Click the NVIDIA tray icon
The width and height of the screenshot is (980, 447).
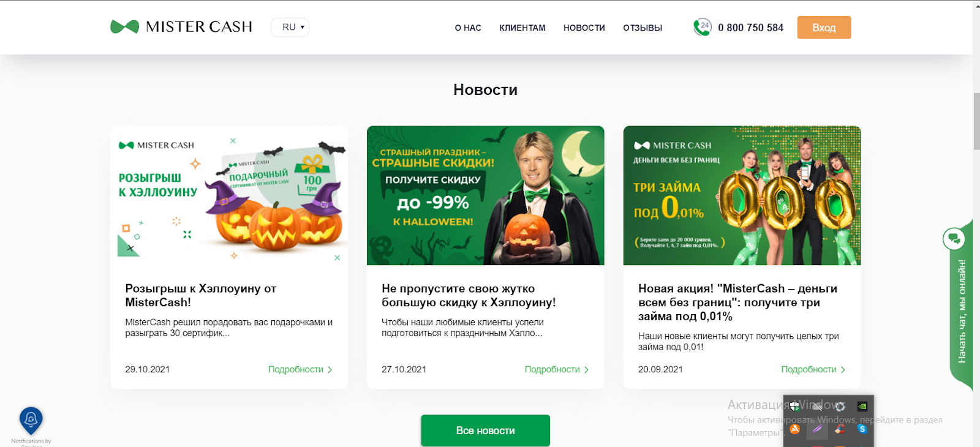tap(862, 406)
